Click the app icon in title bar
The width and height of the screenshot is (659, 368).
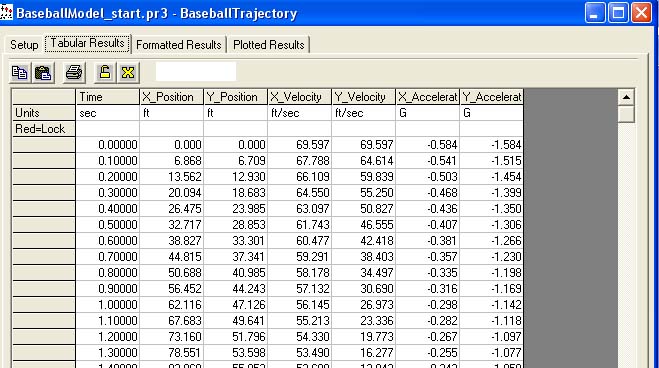[x=6, y=12]
